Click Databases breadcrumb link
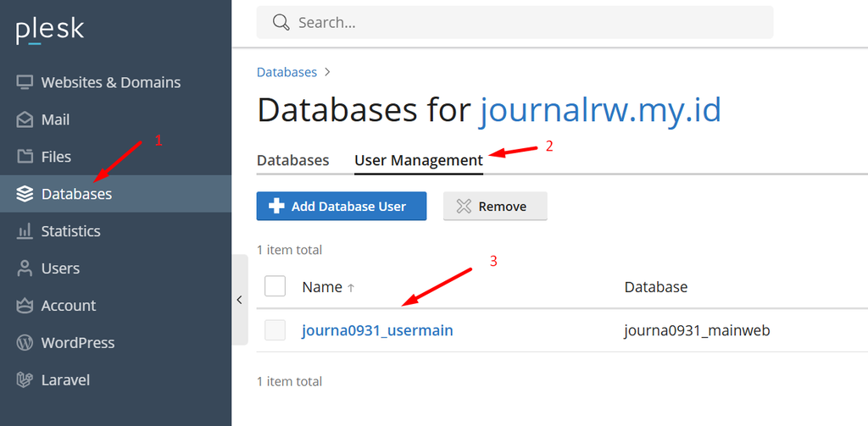The image size is (868, 426). (x=287, y=72)
